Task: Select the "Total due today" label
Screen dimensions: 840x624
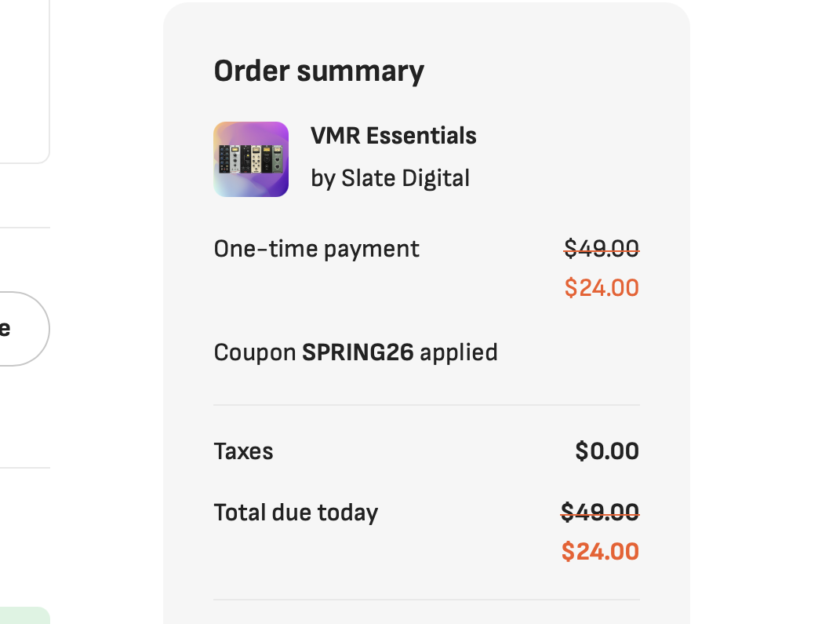Action: [296, 513]
